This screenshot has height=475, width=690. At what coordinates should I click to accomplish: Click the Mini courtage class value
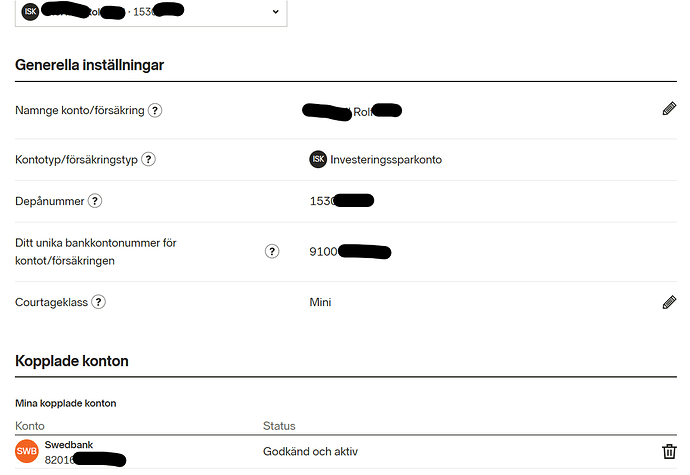[320, 302]
